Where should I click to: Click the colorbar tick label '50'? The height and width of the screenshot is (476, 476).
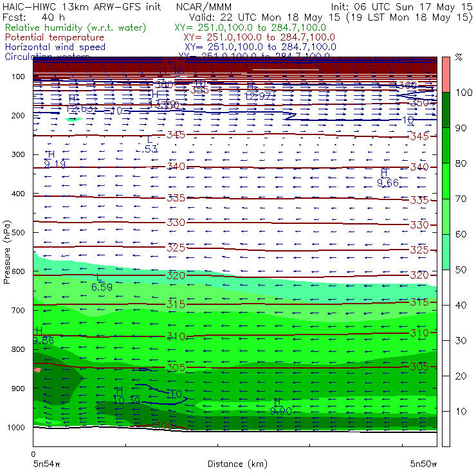(461, 270)
